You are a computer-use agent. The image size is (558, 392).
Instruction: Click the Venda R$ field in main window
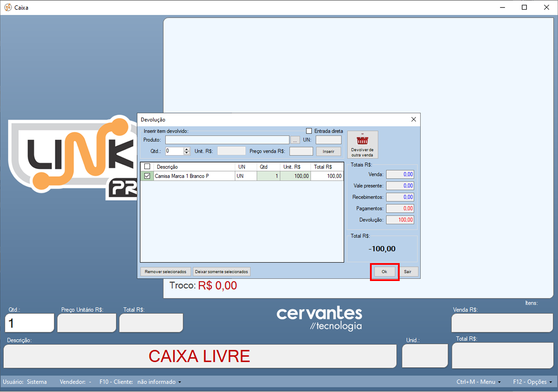(502, 323)
